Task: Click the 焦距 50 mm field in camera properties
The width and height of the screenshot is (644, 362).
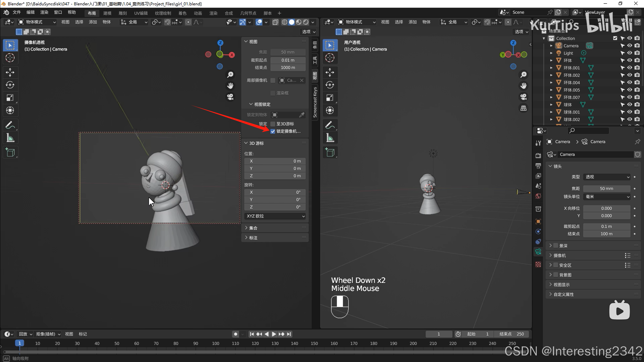Action: [606, 189]
